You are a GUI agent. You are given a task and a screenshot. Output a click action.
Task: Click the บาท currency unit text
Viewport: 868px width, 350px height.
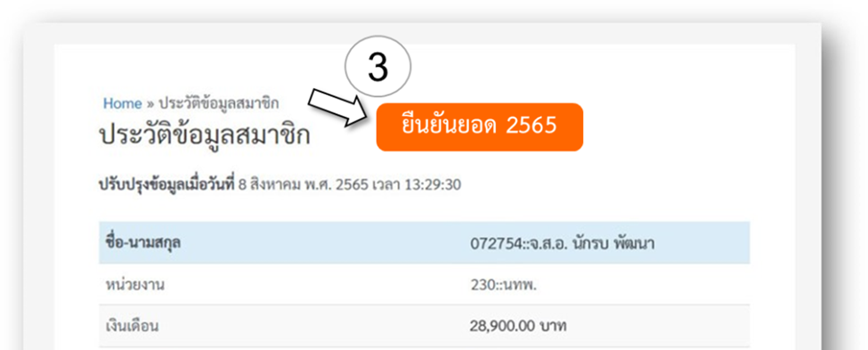tap(552, 326)
